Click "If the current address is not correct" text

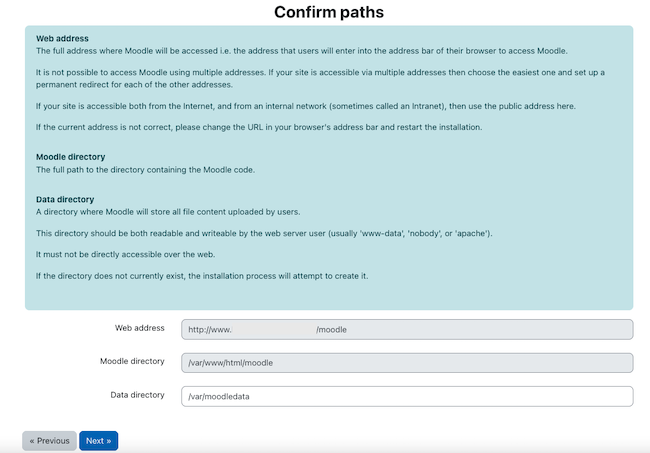tap(259, 127)
